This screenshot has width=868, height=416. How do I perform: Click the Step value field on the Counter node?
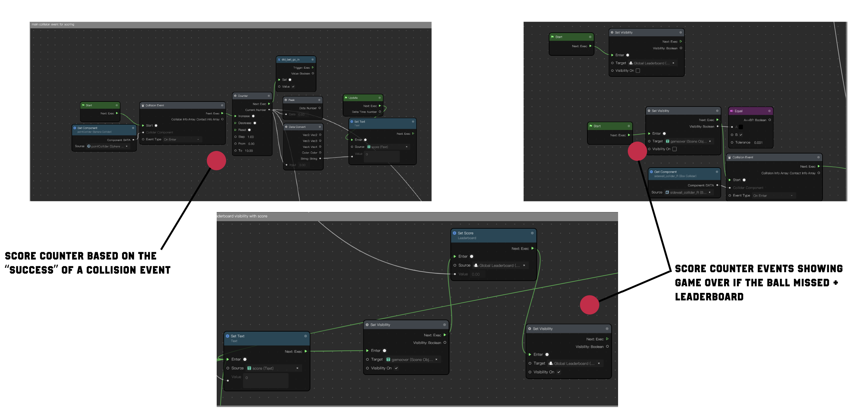[x=251, y=137]
